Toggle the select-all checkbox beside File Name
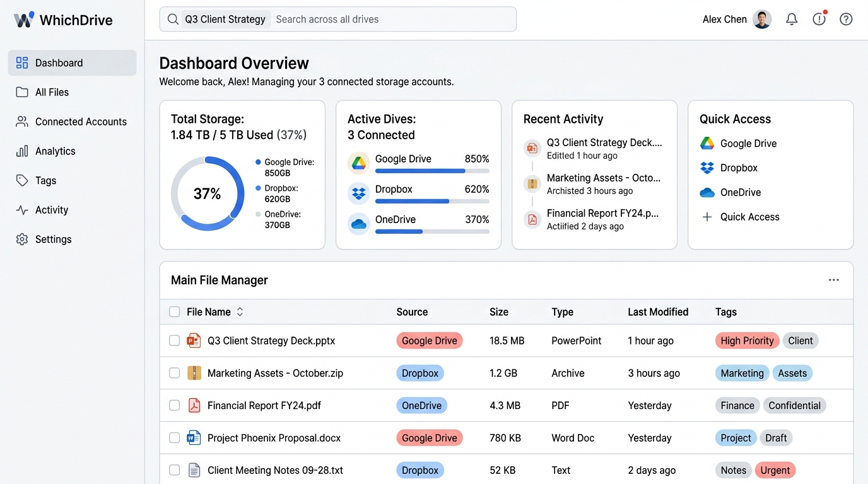868x484 pixels. (x=174, y=312)
